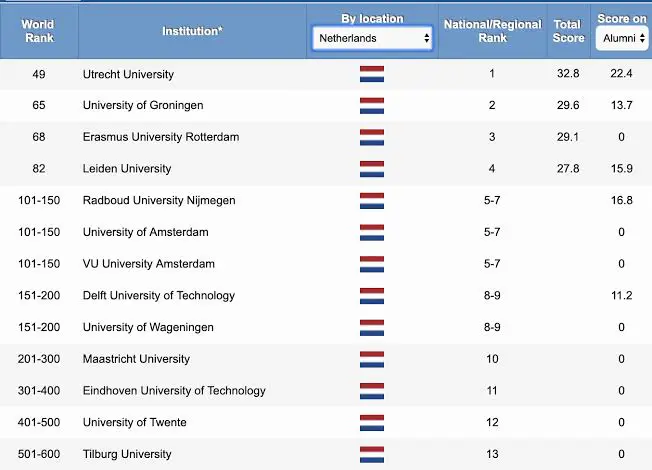Click the University of Wageningen row name
Screen dimensions: 652x470
point(148,327)
